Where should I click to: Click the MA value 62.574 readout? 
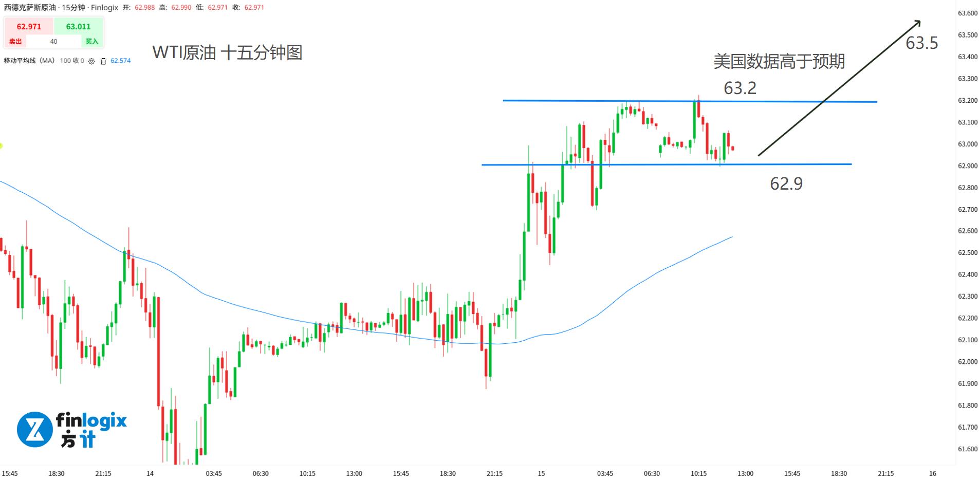tap(121, 61)
